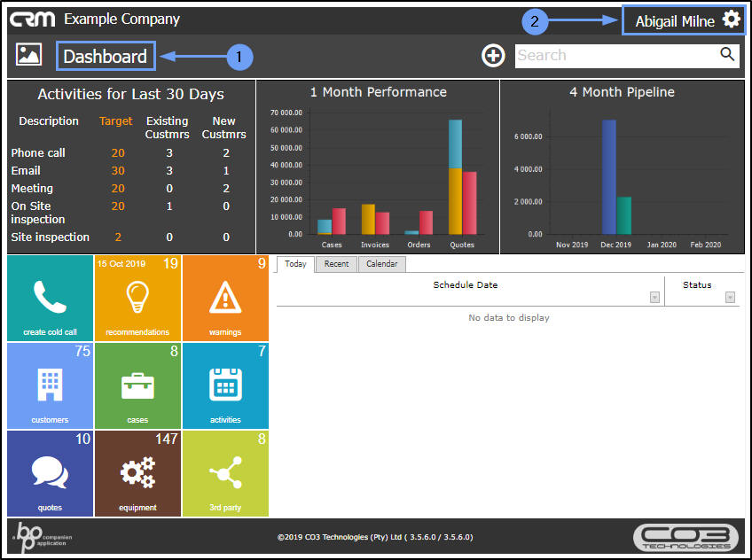Switch to the Recent tab

(336, 264)
